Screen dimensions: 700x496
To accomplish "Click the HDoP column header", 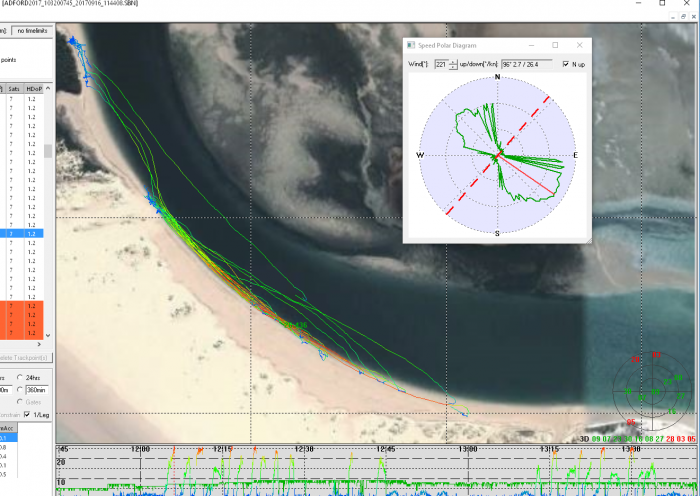I will point(36,89).
